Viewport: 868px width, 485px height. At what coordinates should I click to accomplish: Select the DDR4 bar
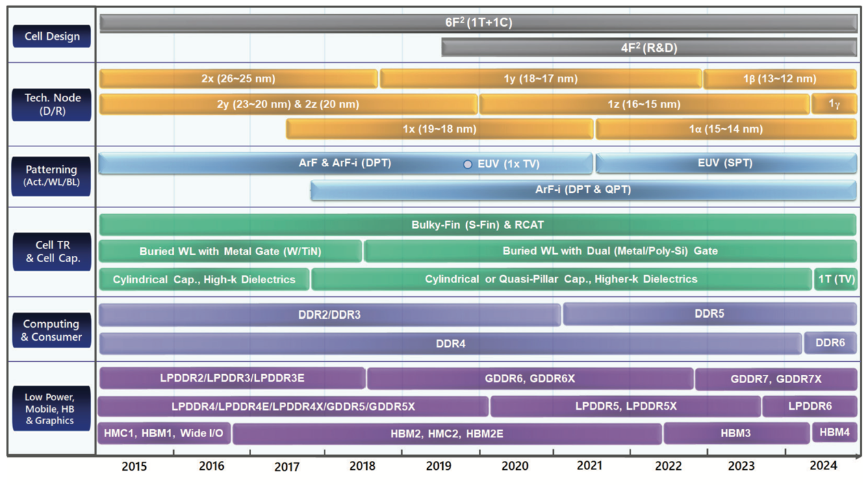coord(450,343)
